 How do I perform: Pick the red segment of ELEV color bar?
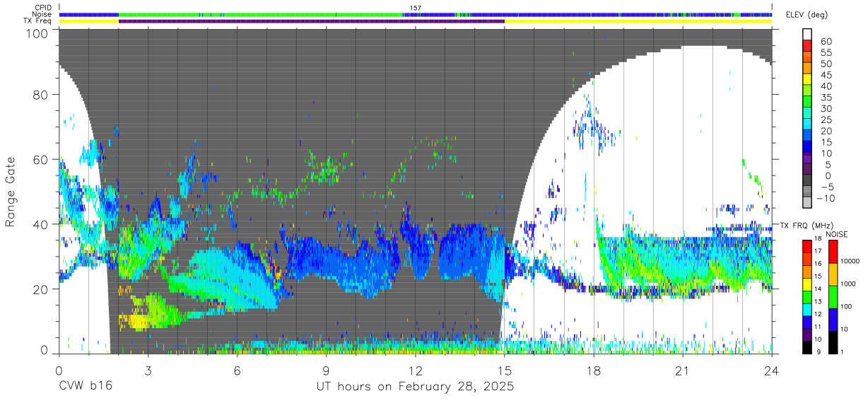click(x=807, y=45)
